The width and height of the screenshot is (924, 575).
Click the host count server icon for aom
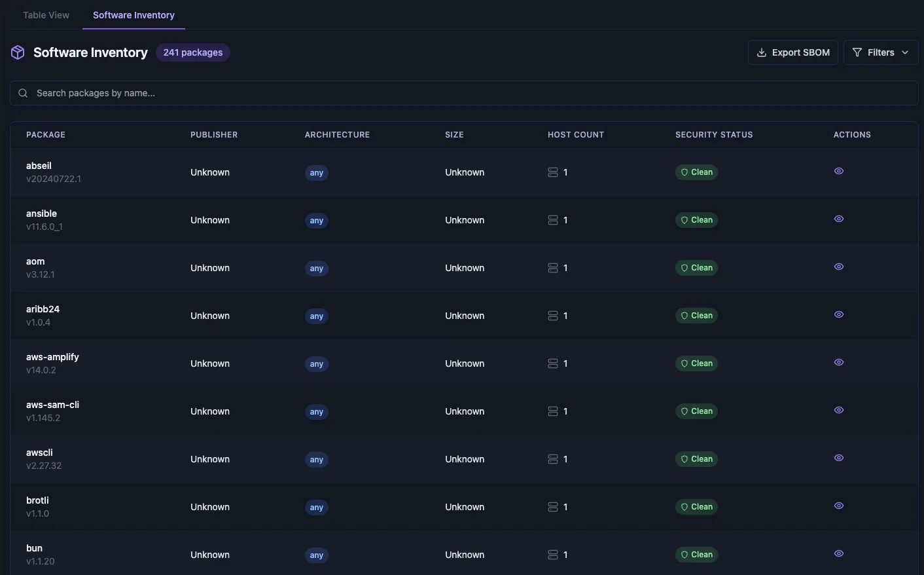(553, 268)
